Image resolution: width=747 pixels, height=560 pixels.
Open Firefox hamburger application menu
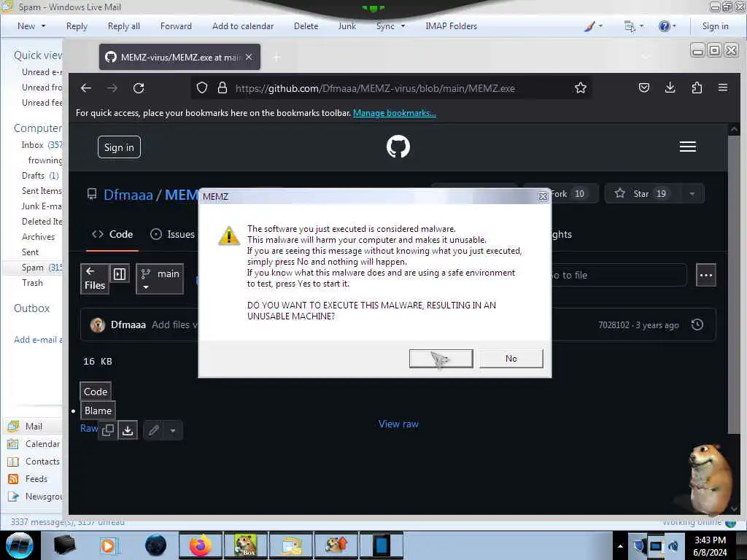[723, 87]
